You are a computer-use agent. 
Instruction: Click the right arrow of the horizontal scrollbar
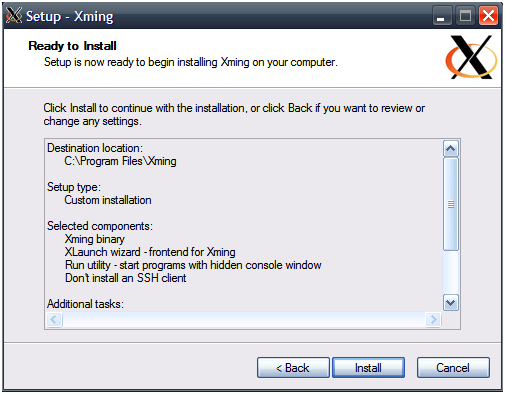(x=433, y=320)
